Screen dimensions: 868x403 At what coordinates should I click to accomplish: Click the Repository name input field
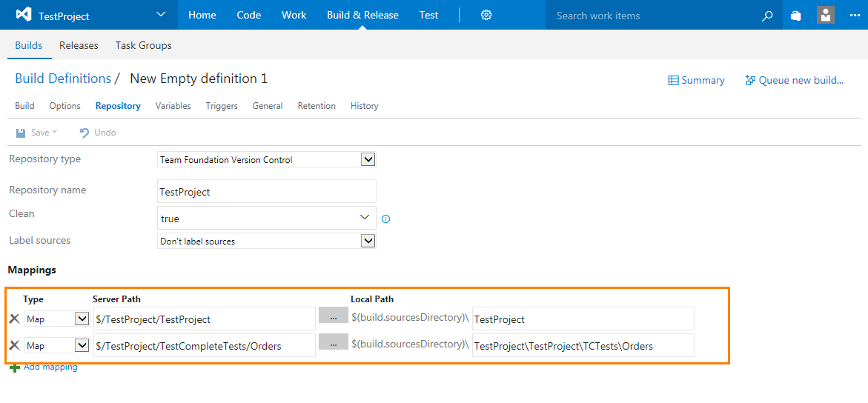tap(267, 191)
